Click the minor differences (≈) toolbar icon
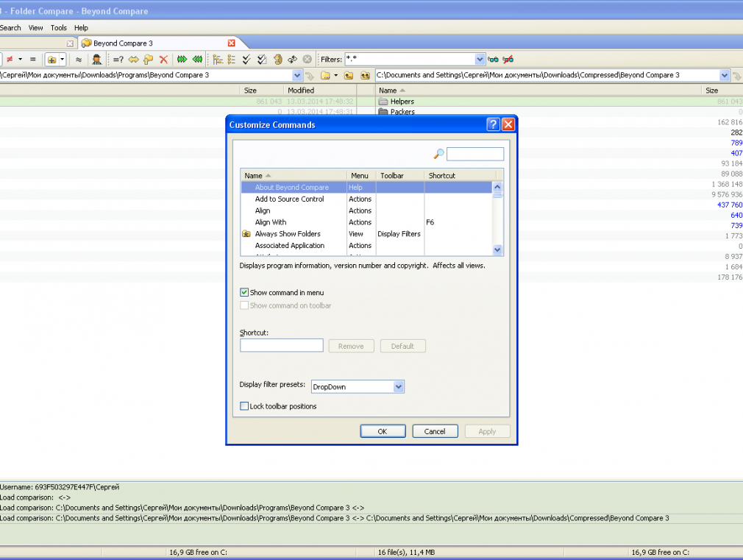Screen dimensions: 743x560 pyautogui.click(x=79, y=60)
